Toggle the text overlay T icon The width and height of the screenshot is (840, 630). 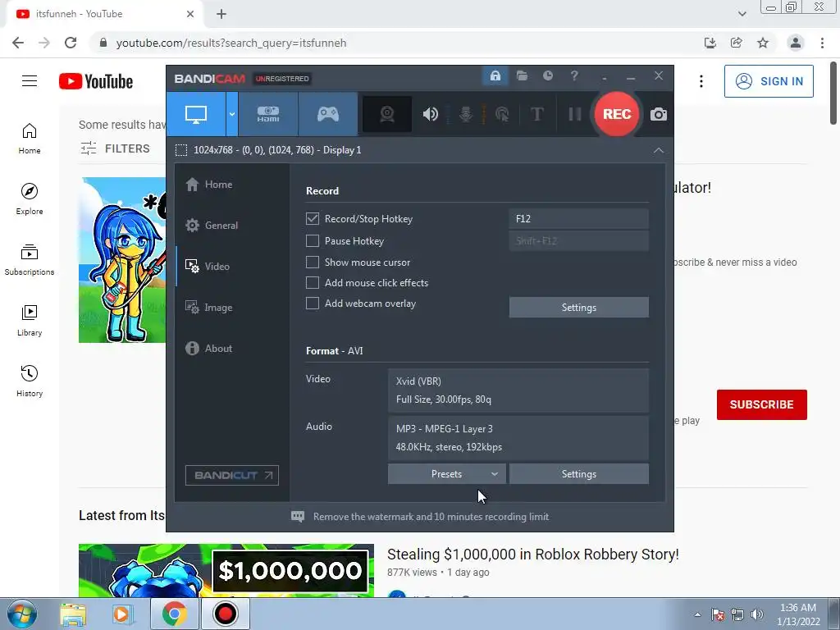pyautogui.click(x=536, y=114)
